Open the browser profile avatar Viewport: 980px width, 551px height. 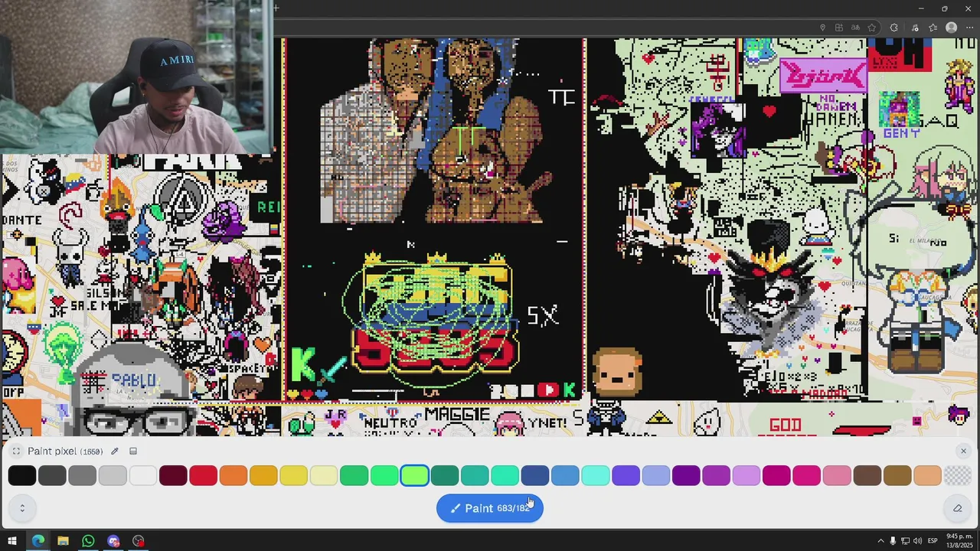pyautogui.click(x=952, y=28)
